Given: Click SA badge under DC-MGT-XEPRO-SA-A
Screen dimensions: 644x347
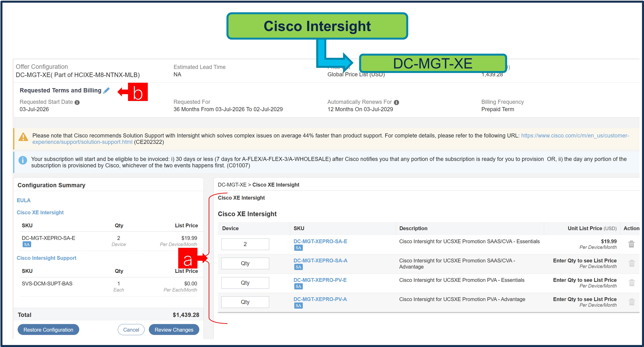Looking at the screenshot, I should [298, 267].
